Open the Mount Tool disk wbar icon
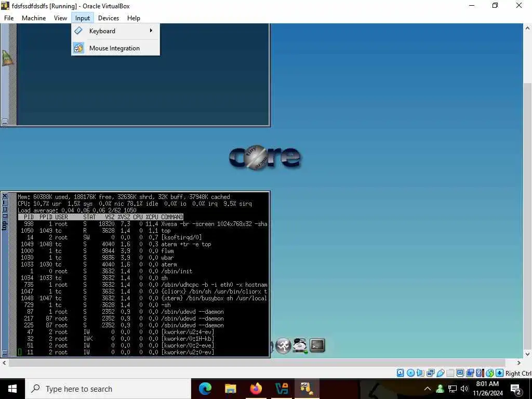Image resolution: width=532 pixels, height=399 pixels. 300,345
